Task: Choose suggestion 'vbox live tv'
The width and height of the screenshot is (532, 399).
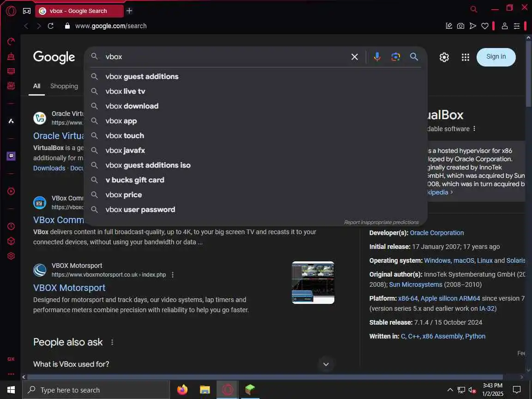Action: pyautogui.click(x=255, y=91)
